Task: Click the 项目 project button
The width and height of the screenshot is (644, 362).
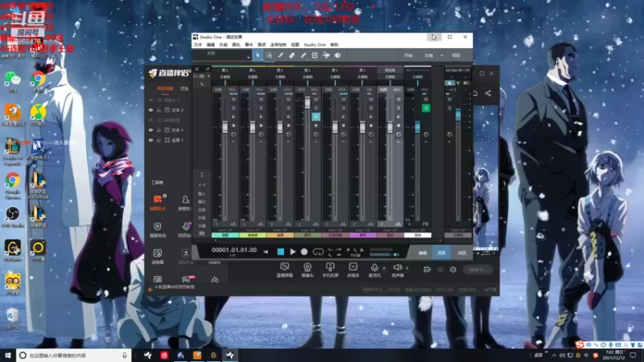Action: point(456,56)
